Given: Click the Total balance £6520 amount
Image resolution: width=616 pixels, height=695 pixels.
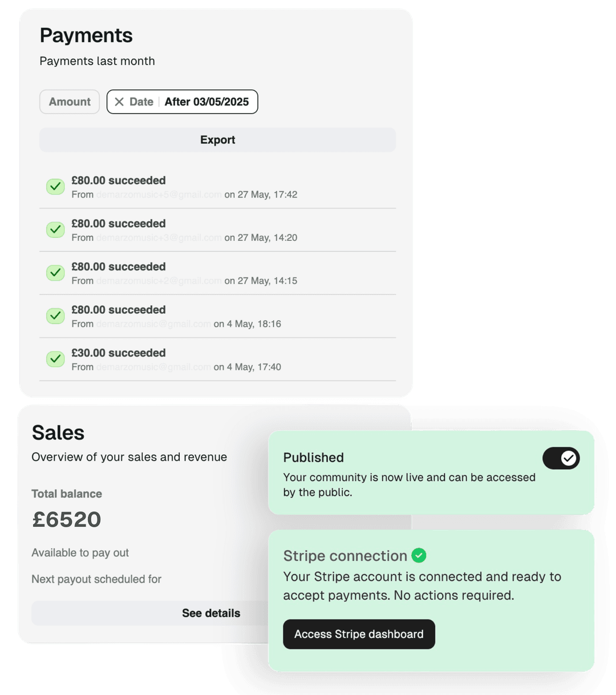Looking at the screenshot, I should tap(67, 519).
